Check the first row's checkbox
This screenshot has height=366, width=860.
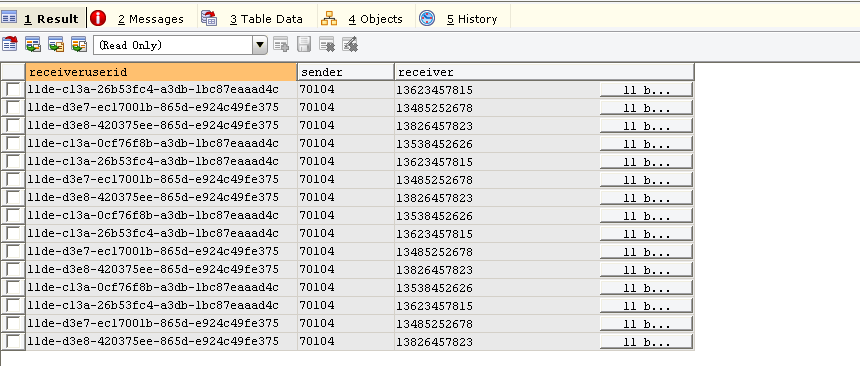13,89
